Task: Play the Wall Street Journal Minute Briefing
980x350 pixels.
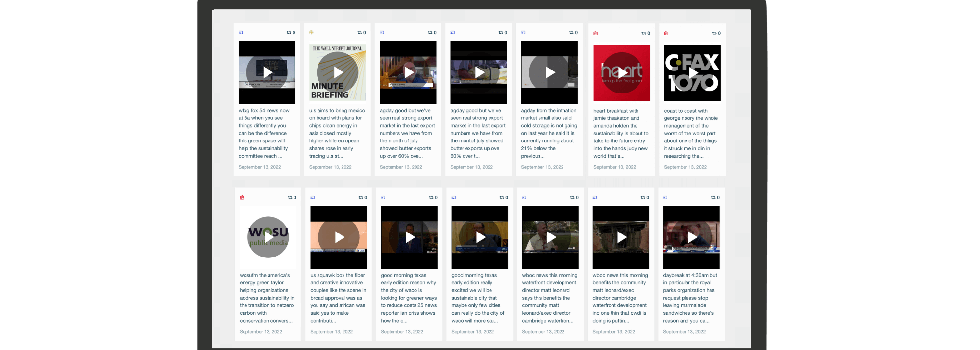Action: pyautogui.click(x=338, y=72)
